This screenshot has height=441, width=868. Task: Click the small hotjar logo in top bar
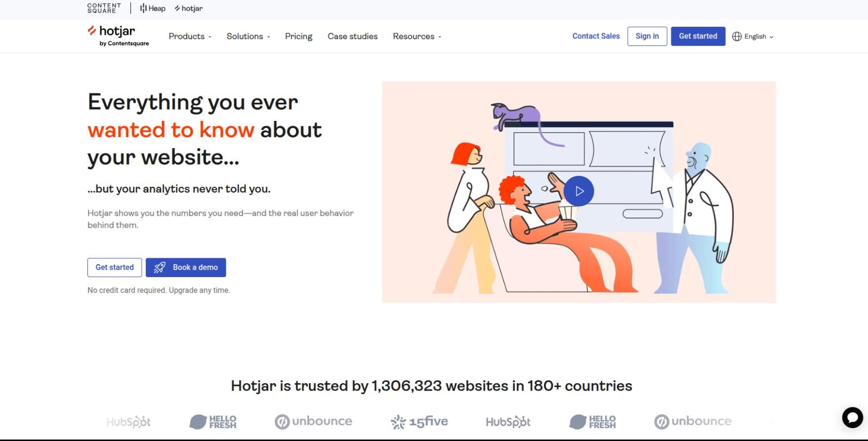[x=189, y=8]
